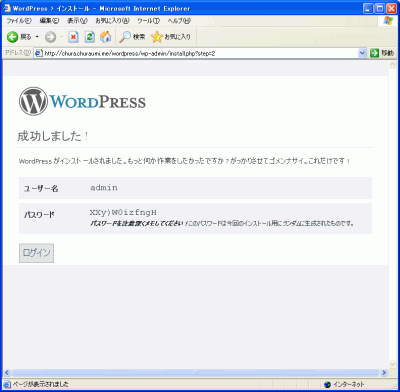The height and width of the screenshot is (392, 400).
Task: Click the green Go arrow button
Action: [374, 53]
